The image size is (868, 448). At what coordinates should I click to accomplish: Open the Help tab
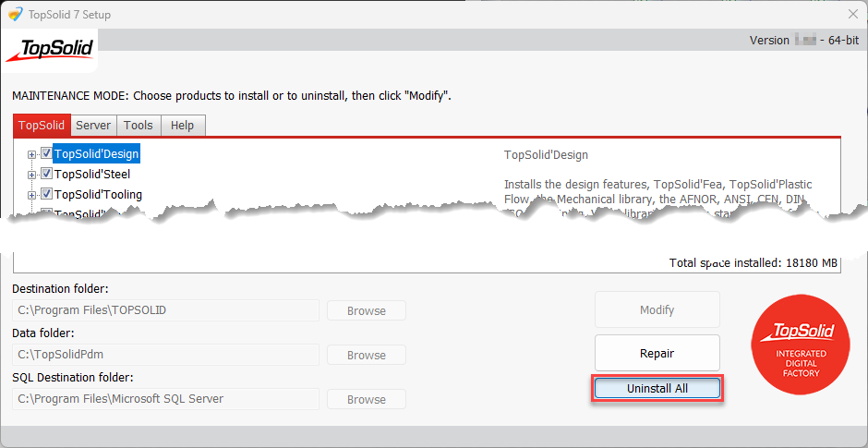[182, 125]
